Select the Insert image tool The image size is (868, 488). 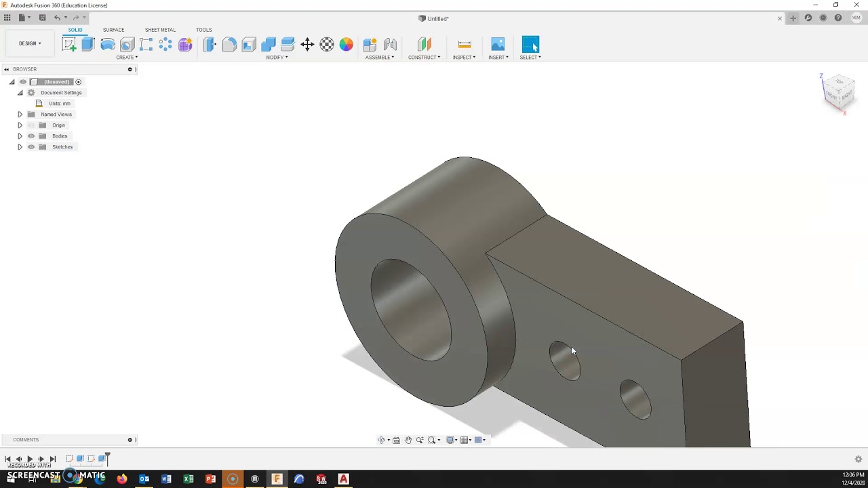pyautogui.click(x=498, y=45)
